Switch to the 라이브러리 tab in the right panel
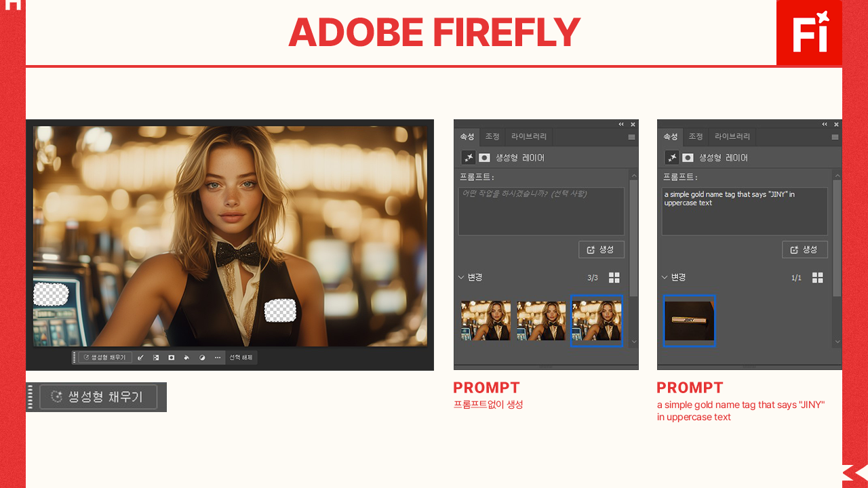The width and height of the screenshot is (868, 488). (732, 137)
